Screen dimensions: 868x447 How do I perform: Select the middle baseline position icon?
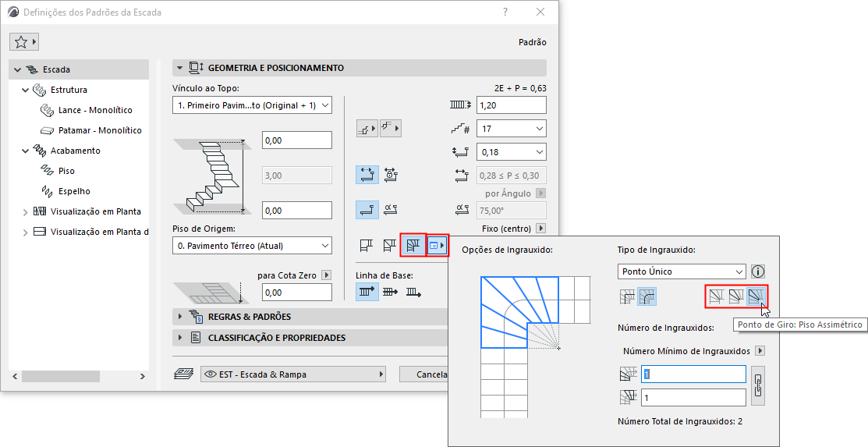coord(390,293)
